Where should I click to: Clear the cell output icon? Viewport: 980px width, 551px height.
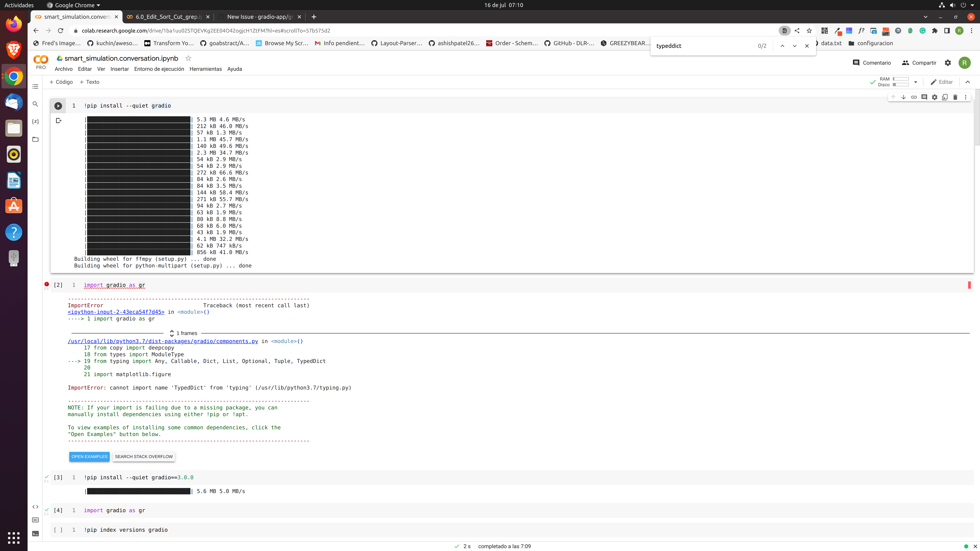coord(59,121)
